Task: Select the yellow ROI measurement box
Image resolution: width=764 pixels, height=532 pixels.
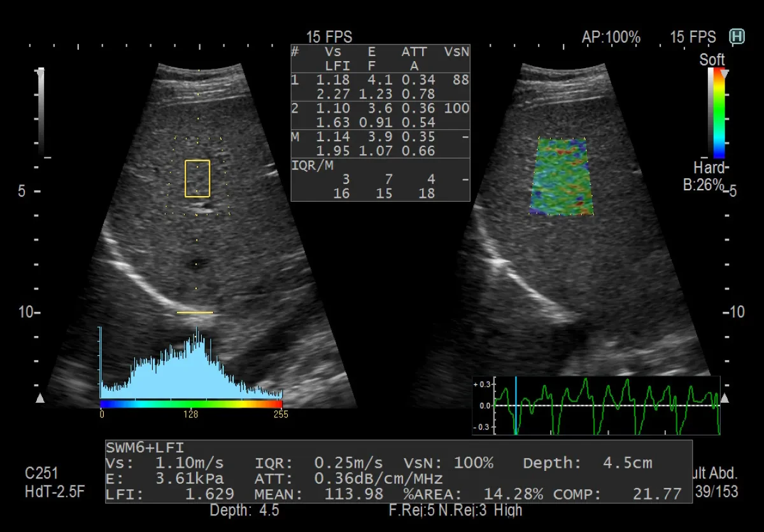Action: 197,178
